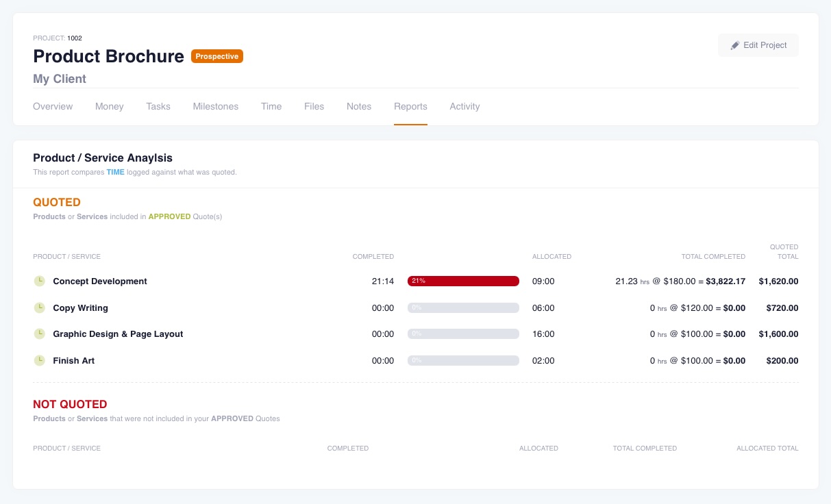Click the clock icon beside Copy Writing
The height and width of the screenshot is (504, 831).
(x=39, y=307)
